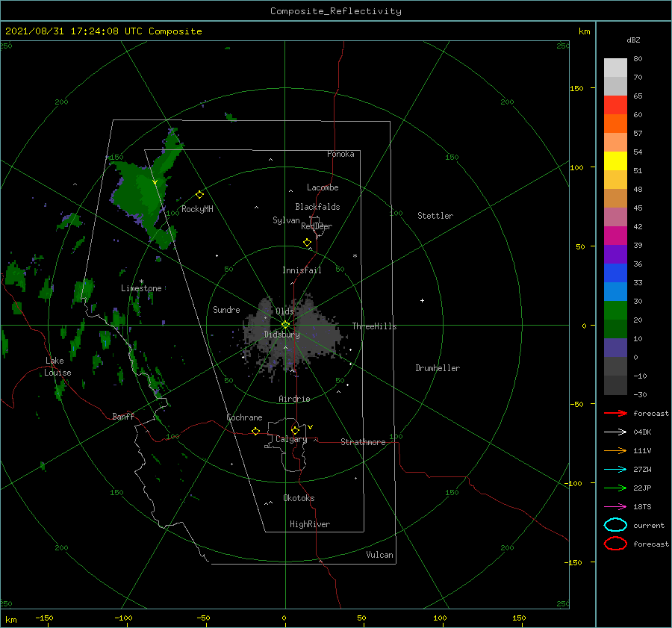Click the yellow diamond marker above Calgary
This screenshot has width=672, height=628.
click(295, 430)
